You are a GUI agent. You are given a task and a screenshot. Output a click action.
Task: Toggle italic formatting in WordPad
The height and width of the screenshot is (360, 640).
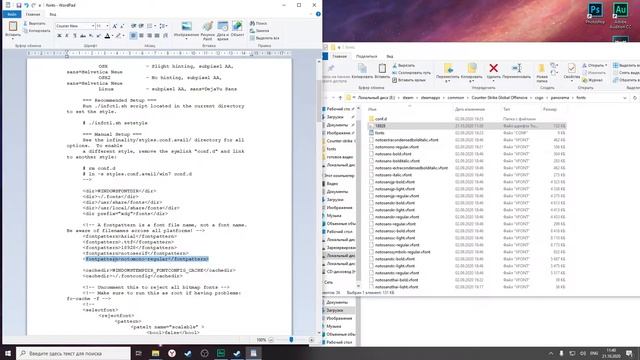(x=67, y=36)
